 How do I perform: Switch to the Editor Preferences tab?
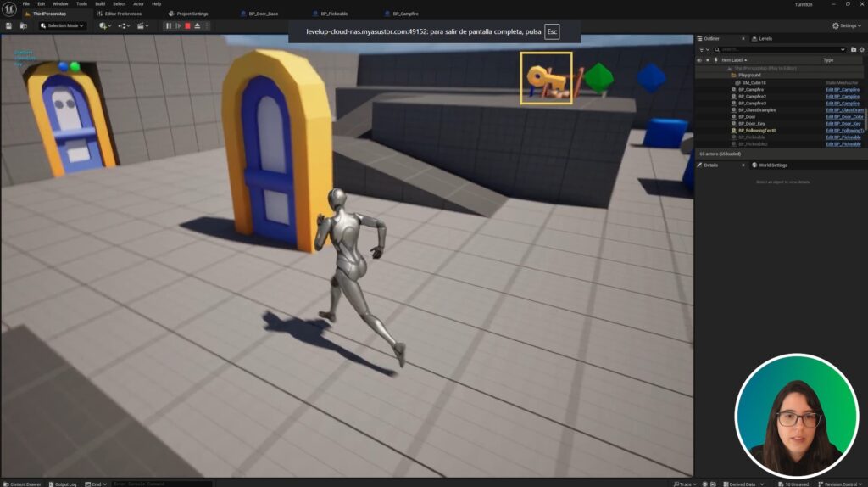119,14
